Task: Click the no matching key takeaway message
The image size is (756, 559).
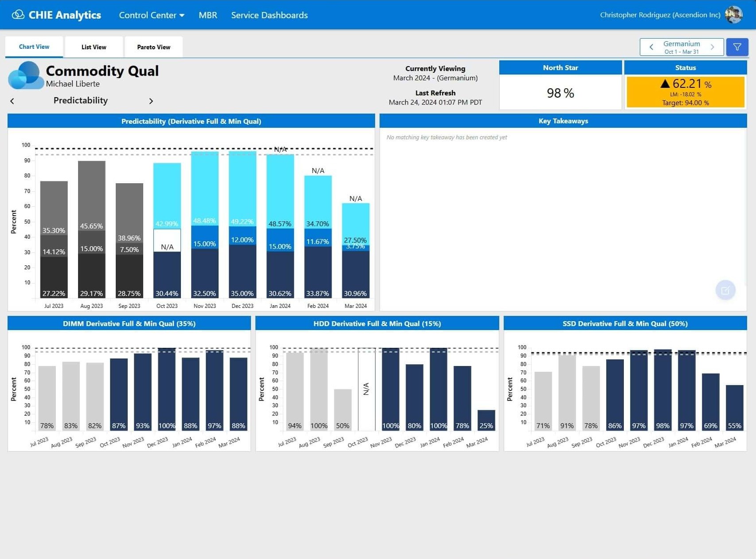Action: tap(447, 138)
